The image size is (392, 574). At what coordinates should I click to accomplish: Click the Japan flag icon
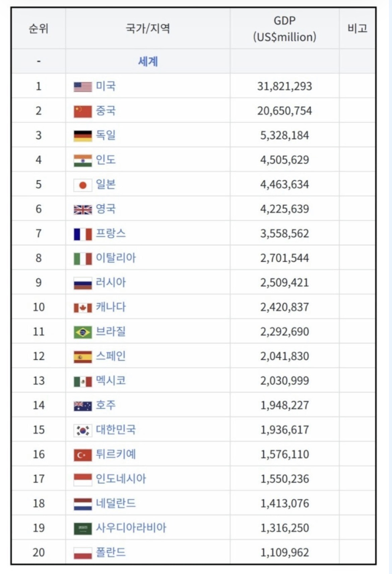83,185
